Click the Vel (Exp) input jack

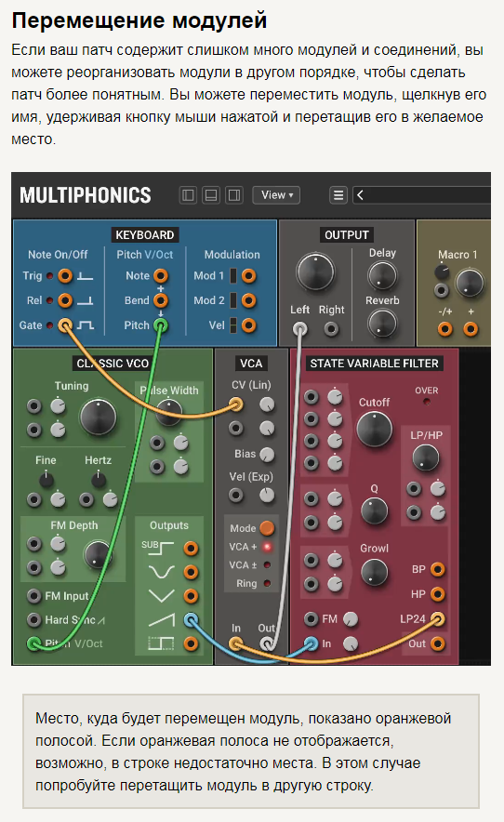tap(236, 495)
